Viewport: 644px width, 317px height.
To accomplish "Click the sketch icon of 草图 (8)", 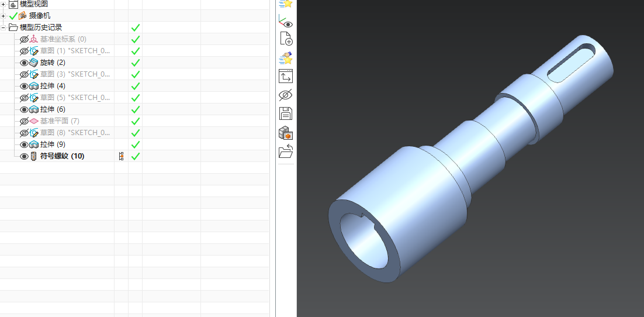I will pos(34,133).
